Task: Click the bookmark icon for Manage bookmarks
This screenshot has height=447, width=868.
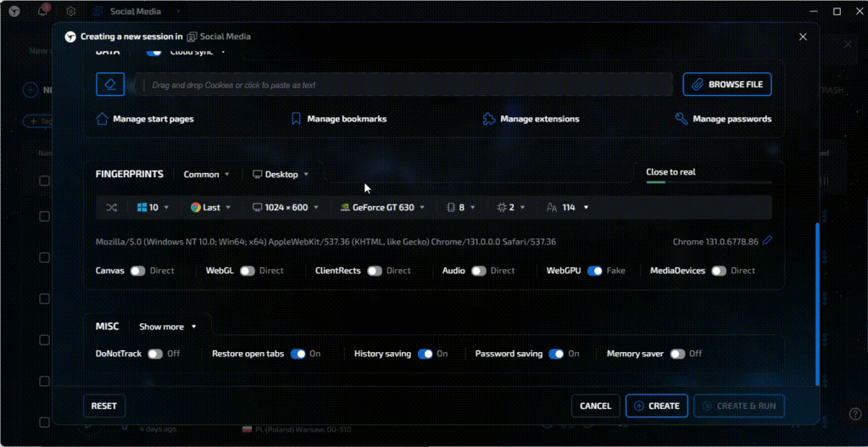Action: click(x=296, y=119)
